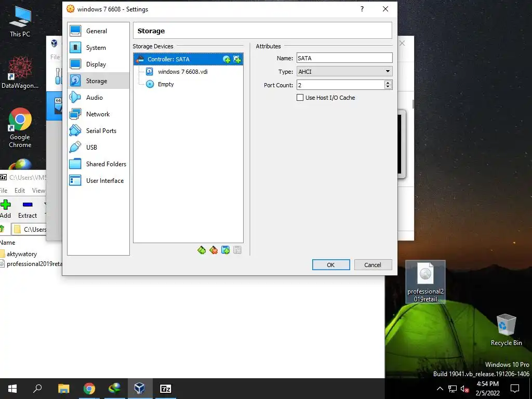Open the Serial Ports settings page
The image size is (532, 399).
click(x=98, y=130)
